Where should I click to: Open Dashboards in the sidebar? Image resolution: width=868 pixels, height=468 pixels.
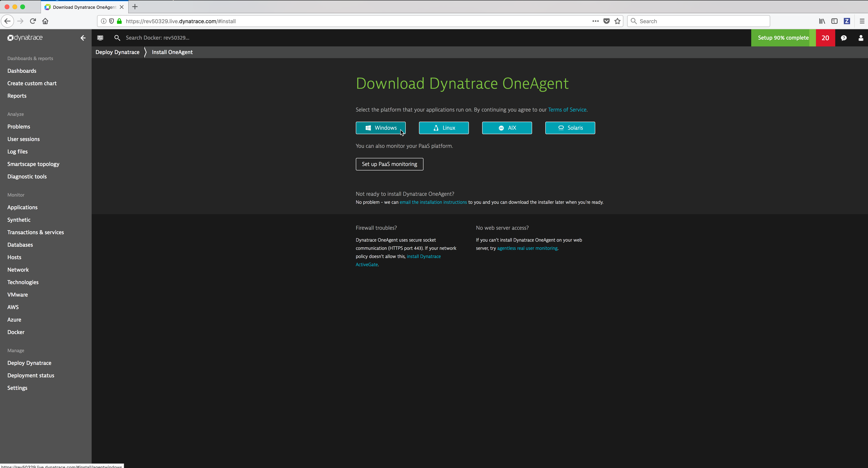click(x=22, y=71)
